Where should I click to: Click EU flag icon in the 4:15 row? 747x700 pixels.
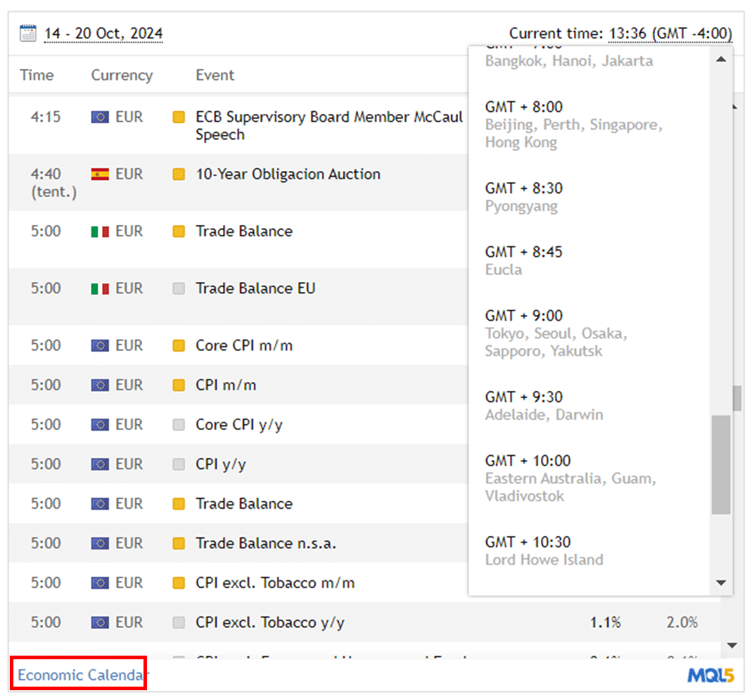[100, 117]
